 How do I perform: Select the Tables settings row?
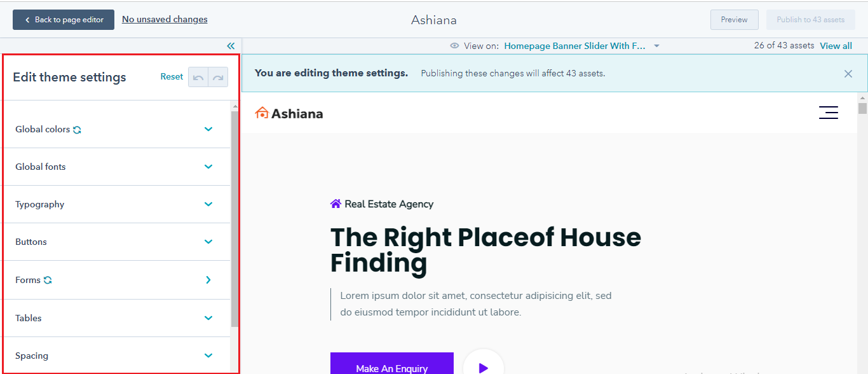point(116,318)
